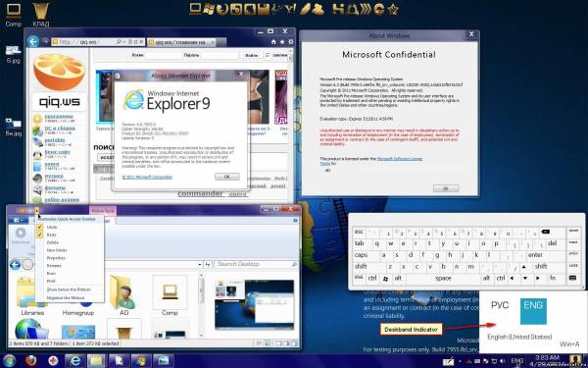Screen dimensions: 588x368
Task: Click the commander tag link on qiq.ws
Action: pos(200,193)
